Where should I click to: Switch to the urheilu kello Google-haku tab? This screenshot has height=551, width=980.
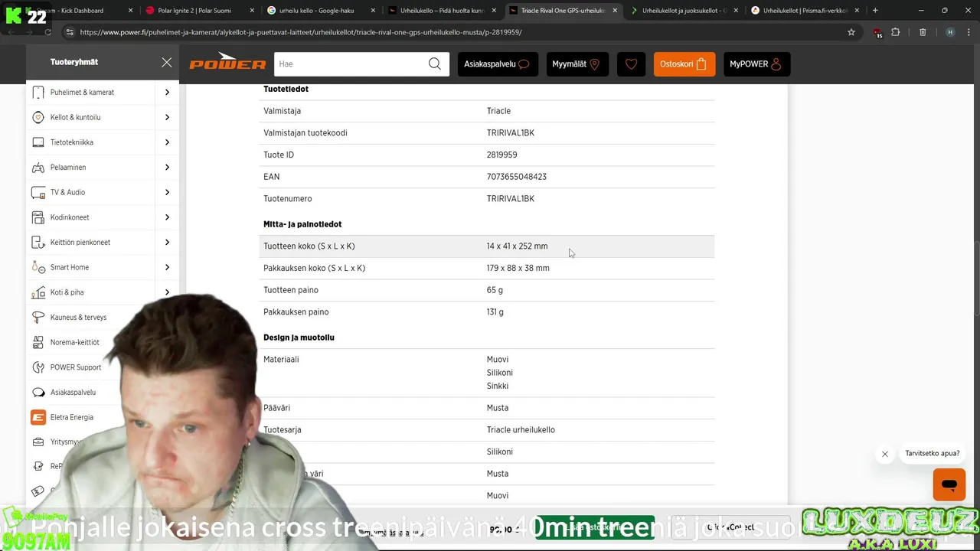322,11
